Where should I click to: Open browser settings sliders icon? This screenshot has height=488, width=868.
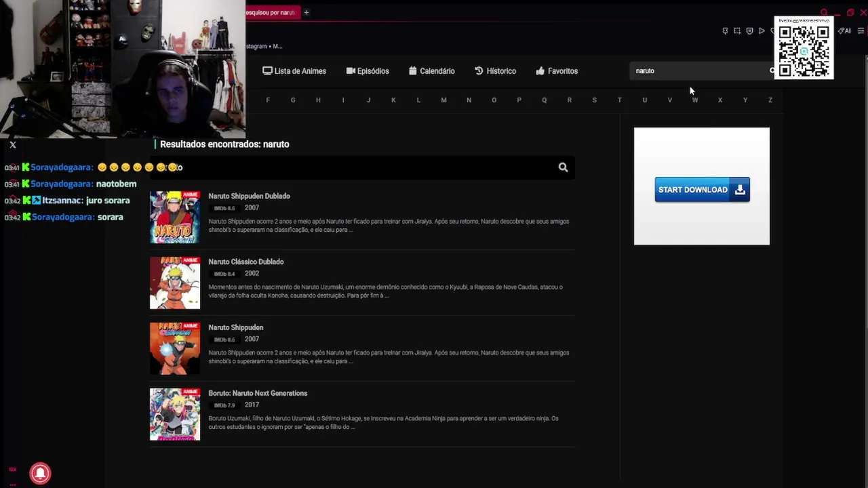[x=861, y=31]
